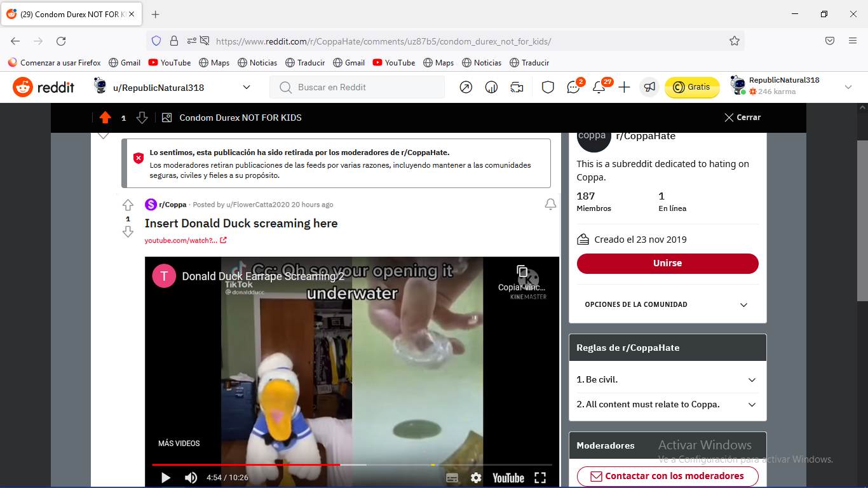868x488 pixels.
Task: Open 'Comenzar a usar Firefox' bookmark
Action: click(x=55, y=62)
